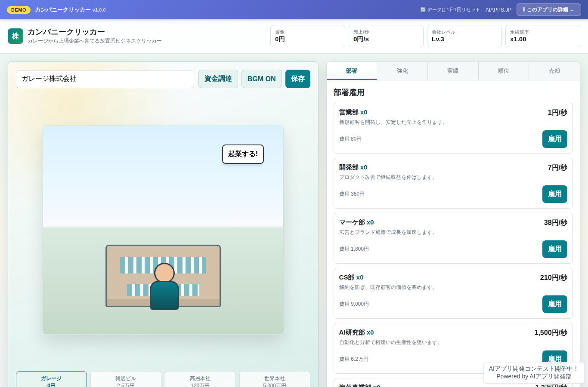Screen dimensions: 588x387
Task: Click the 1円/秒 rate value
Action: (x=557, y=112)
